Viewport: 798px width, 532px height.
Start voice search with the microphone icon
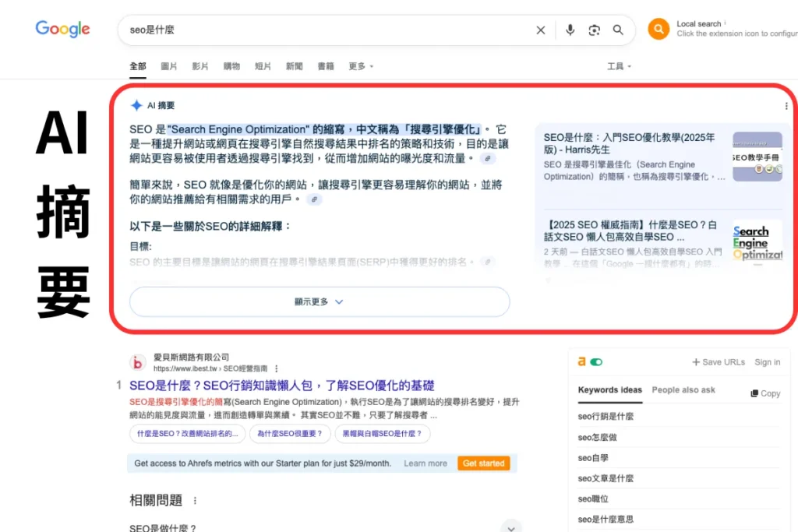[x=570, y=30]
